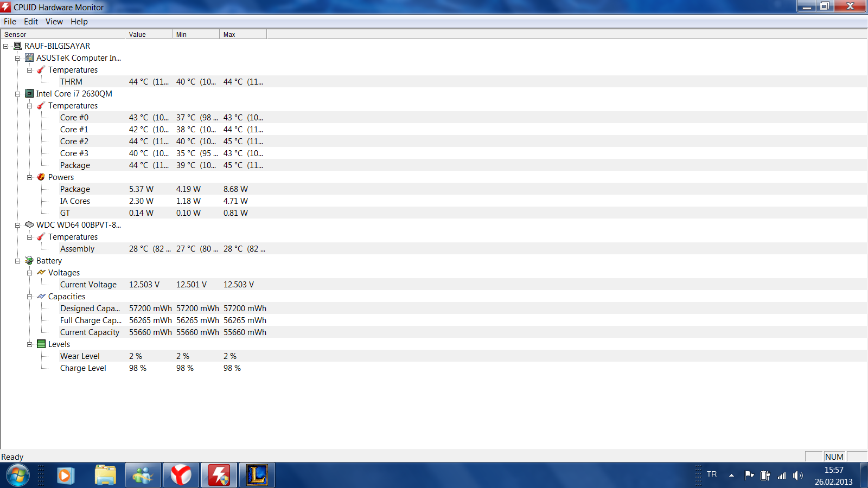
Task: Click the ASUSTeK motherboard icon
Action: click(29, 58)
